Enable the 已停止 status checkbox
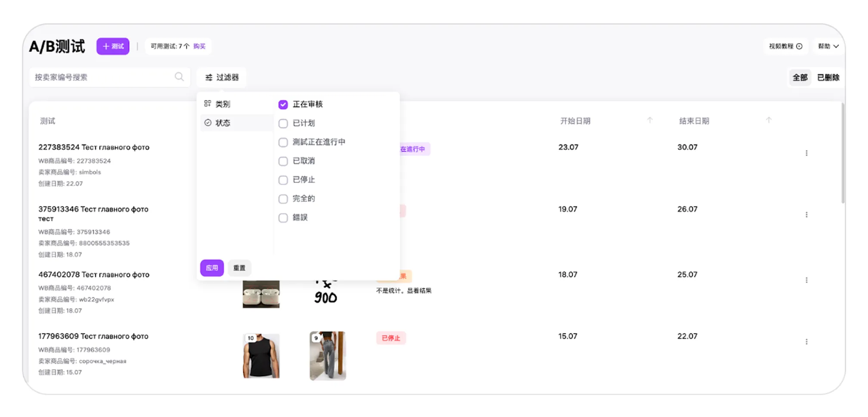This screenshot has height=417, width=868. (x=283, y=180)
